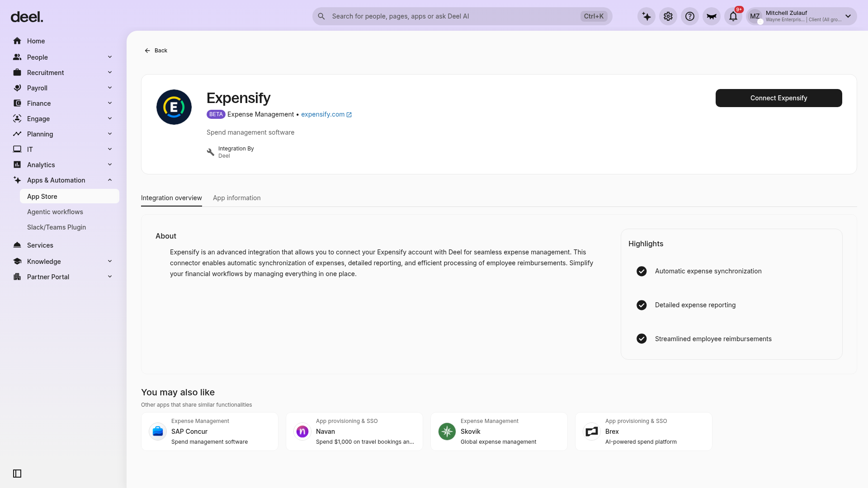Open the Skovik app card

(x=499, y=432)
